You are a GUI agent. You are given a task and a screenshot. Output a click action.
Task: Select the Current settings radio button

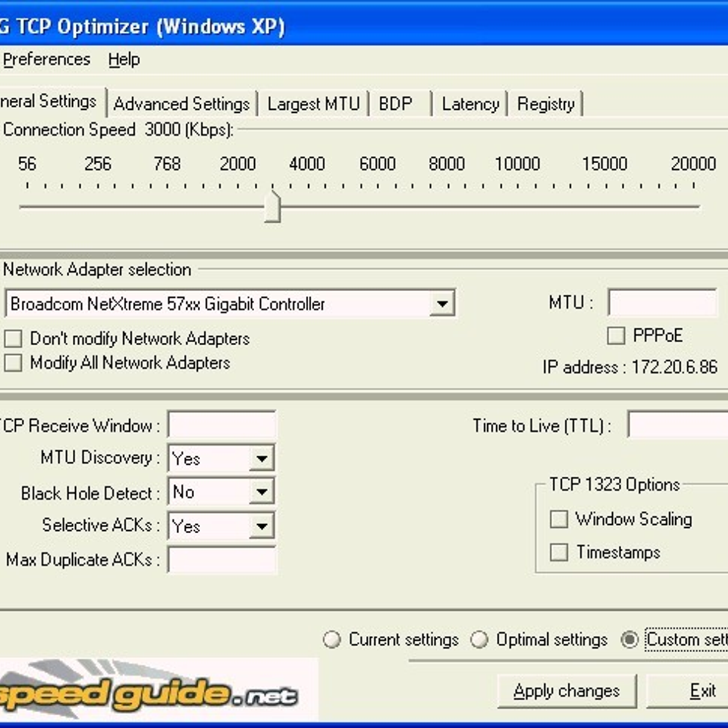click(x=332, y=639)
